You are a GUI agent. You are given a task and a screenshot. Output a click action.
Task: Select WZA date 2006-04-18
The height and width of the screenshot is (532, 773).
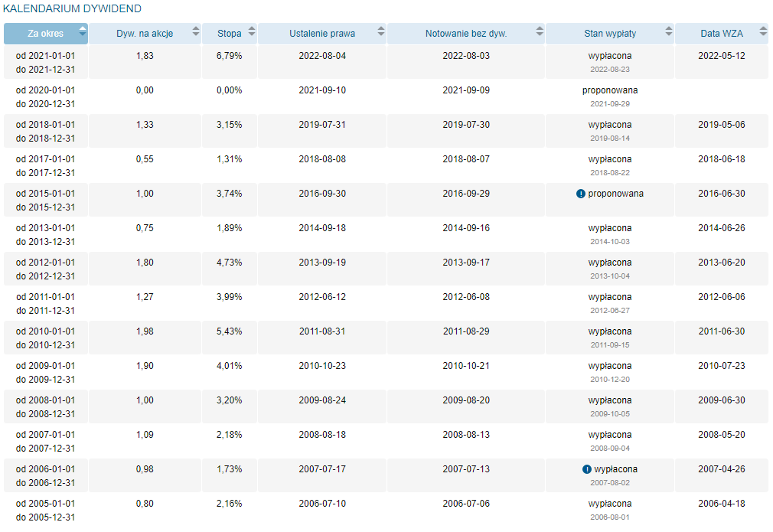721,504
